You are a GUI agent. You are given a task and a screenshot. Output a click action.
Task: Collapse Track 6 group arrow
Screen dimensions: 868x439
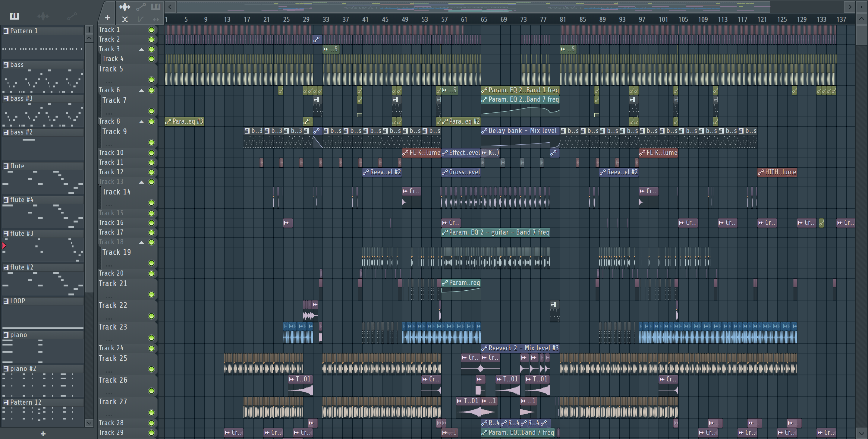(x=142, y=90)
